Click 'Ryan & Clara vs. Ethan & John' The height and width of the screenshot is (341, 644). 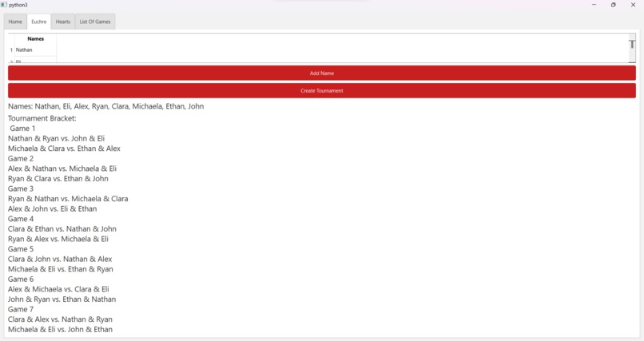coord(58,179)
